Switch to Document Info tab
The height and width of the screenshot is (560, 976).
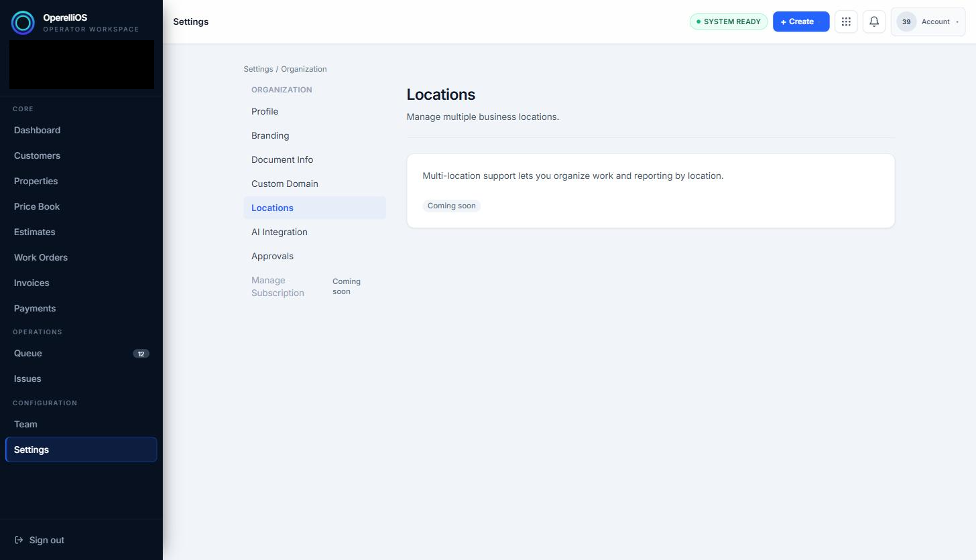[314, 159]
